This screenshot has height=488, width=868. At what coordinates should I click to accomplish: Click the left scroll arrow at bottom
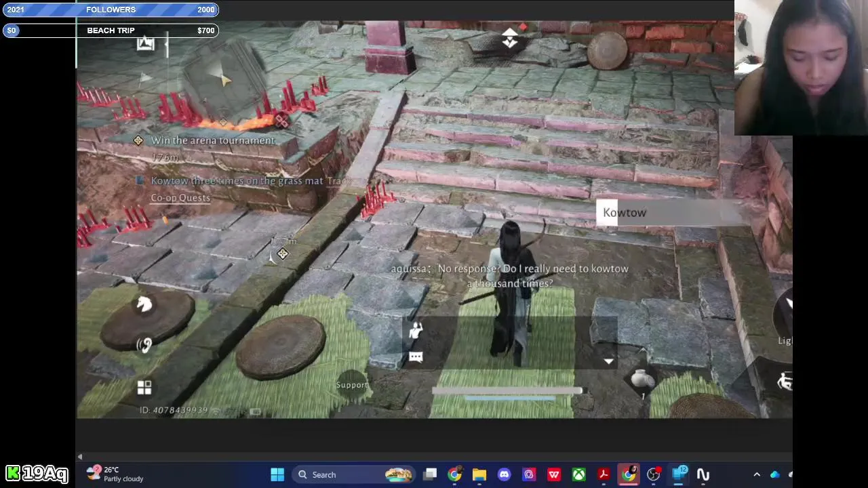coord(80,457)
